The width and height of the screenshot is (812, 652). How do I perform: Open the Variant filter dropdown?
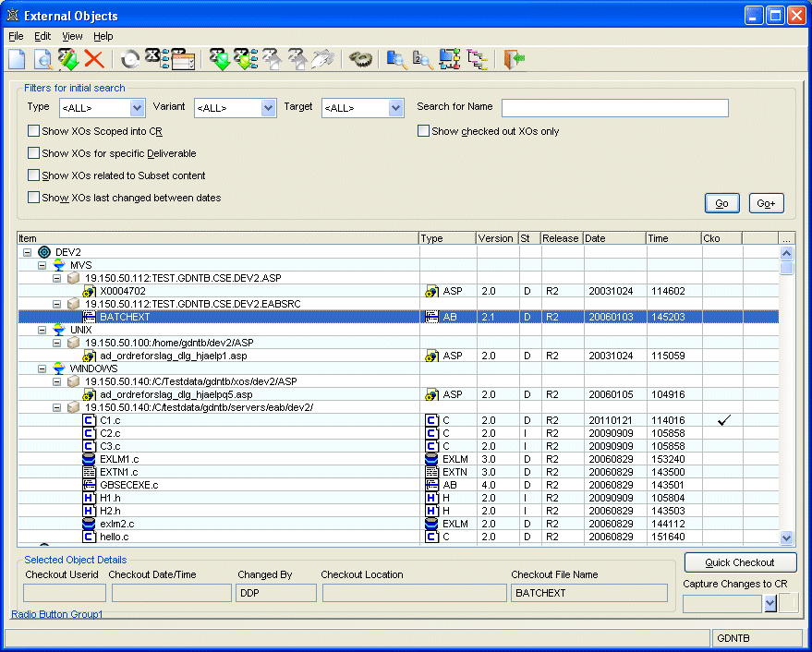pyautogui.click(x=268, y=108)
